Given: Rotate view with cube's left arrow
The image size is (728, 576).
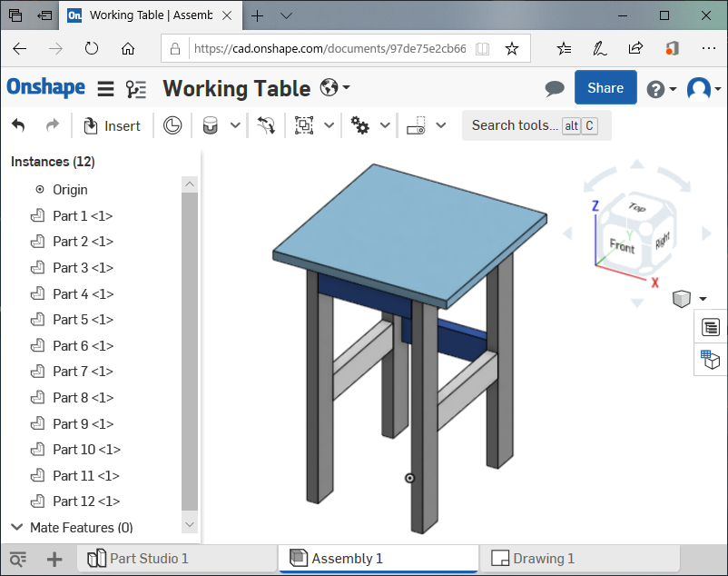Looking at the screenshot, I should 567,233.
